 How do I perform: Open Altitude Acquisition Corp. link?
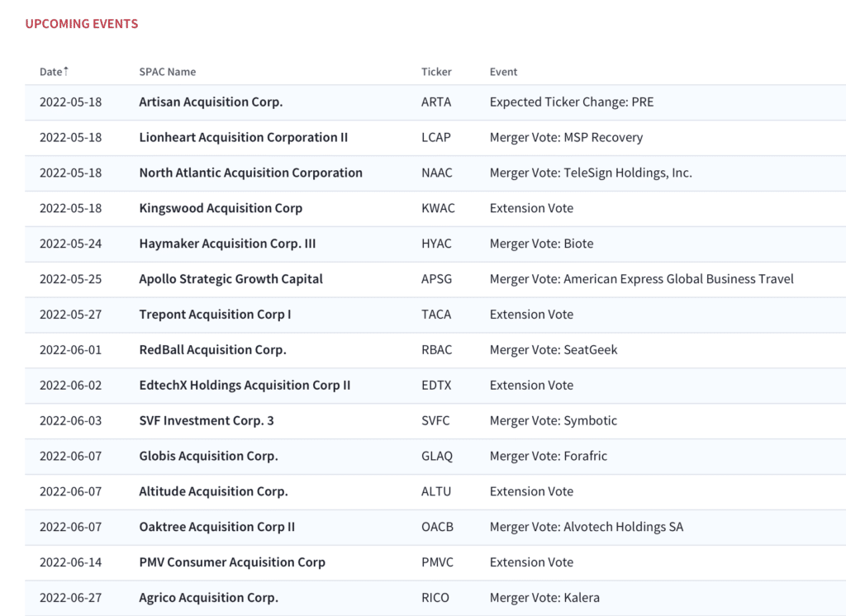click(x=214, y=491)
